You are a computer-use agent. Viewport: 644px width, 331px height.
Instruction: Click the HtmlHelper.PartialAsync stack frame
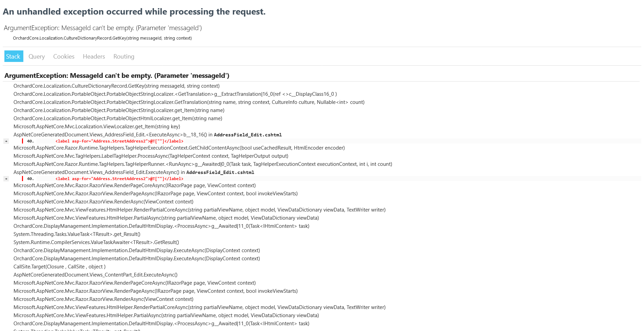(x=166, y=218)
